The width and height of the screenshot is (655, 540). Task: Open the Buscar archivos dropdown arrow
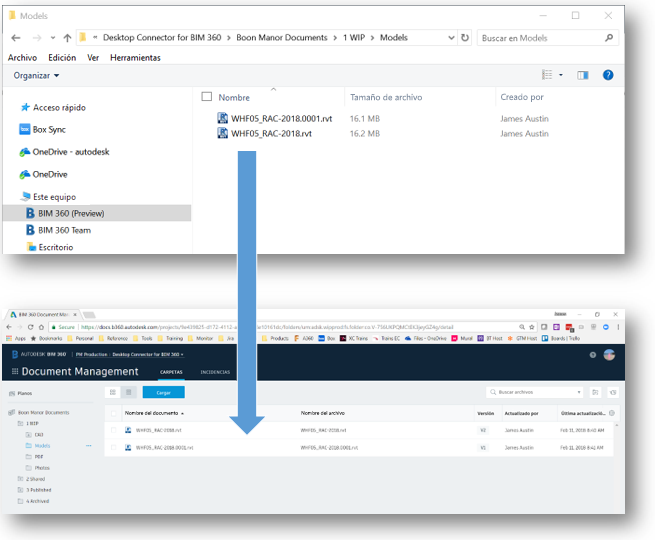(579, 392)
